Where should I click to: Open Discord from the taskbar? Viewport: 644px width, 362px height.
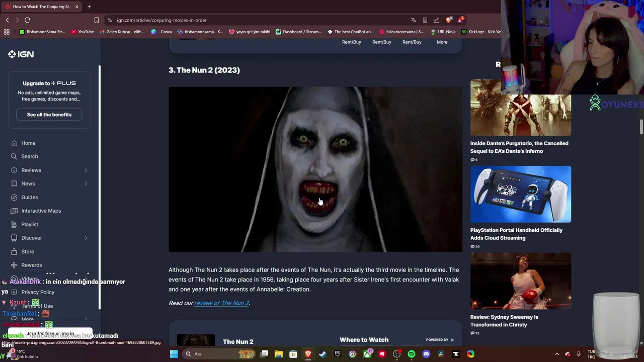pyautogui.click(x=426, y=354)
